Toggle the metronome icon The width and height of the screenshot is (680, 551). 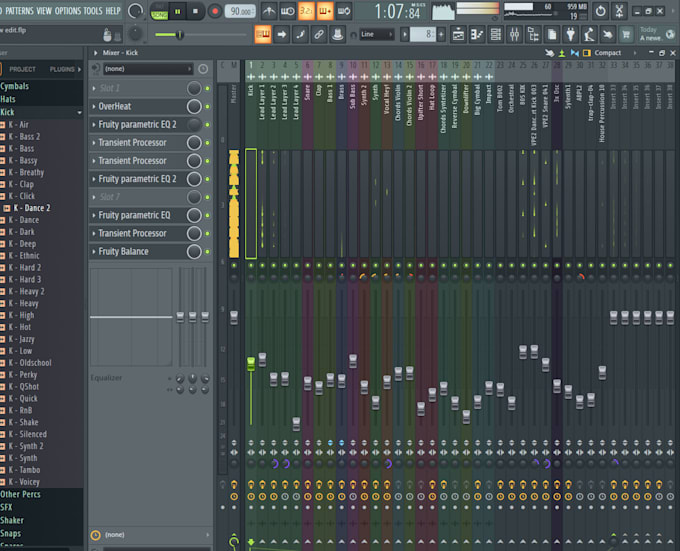coord(269,11)
